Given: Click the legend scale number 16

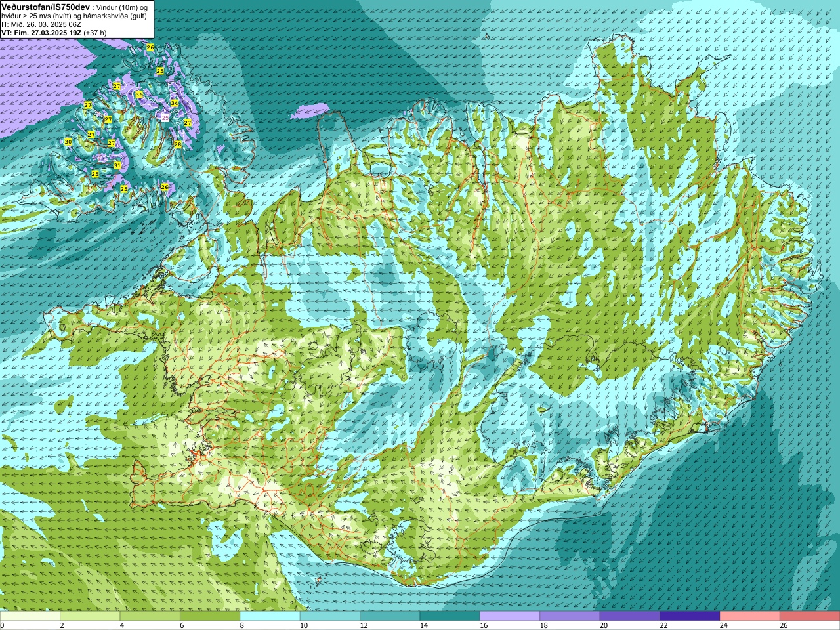Looking at the screenshot, I should [x=484, y=625].
